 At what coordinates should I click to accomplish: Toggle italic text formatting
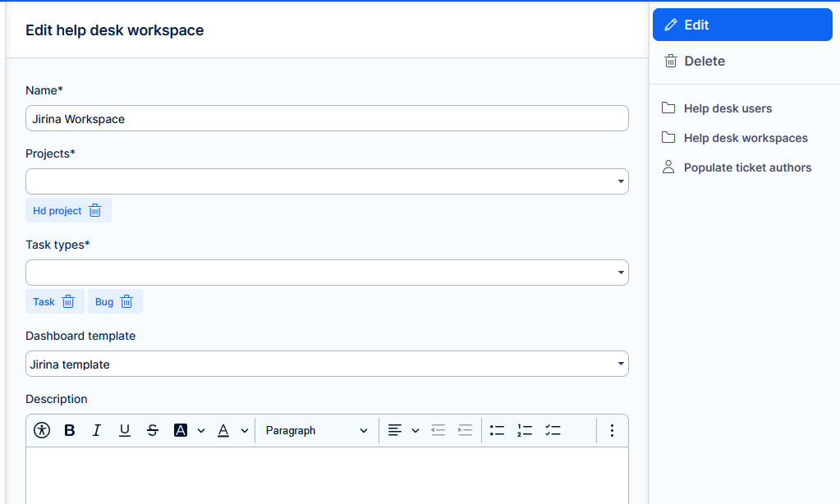coord(97,430)
